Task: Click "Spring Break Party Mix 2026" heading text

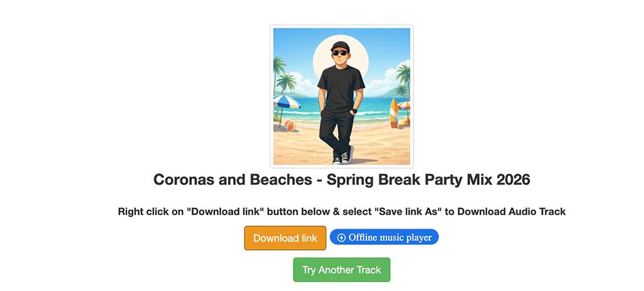Action: pyautogui.click(x=428, y=180)
